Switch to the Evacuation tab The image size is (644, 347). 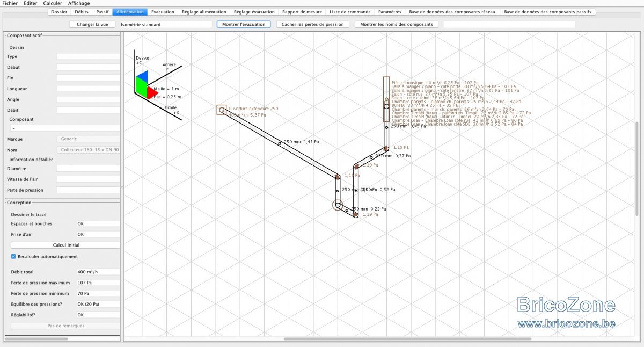(x=163, y=12)
